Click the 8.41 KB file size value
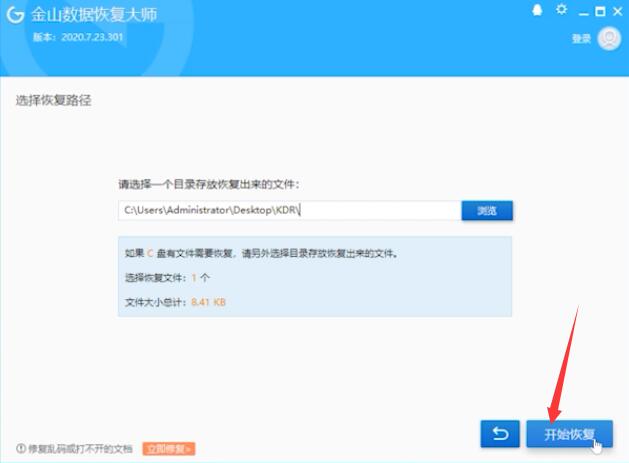The image size is (629, 463). click(208, 302)
